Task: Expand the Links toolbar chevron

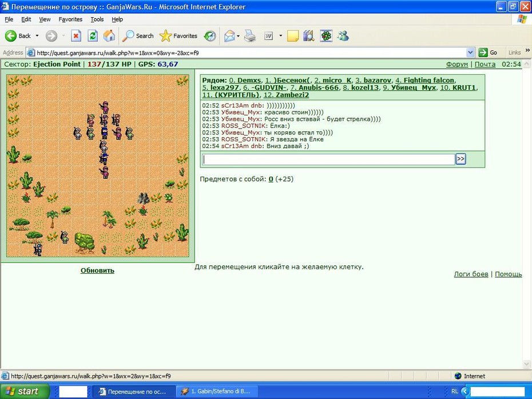Action: [x=527, y=50]
